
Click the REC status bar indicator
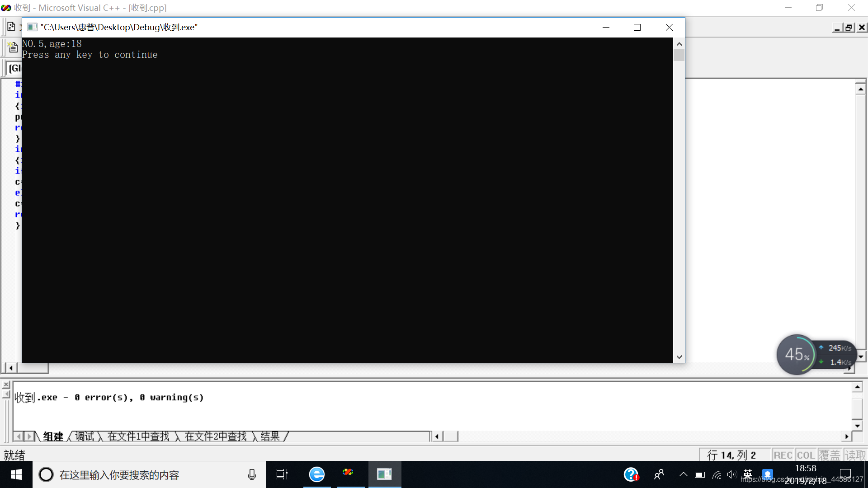(x=783, y=455)
